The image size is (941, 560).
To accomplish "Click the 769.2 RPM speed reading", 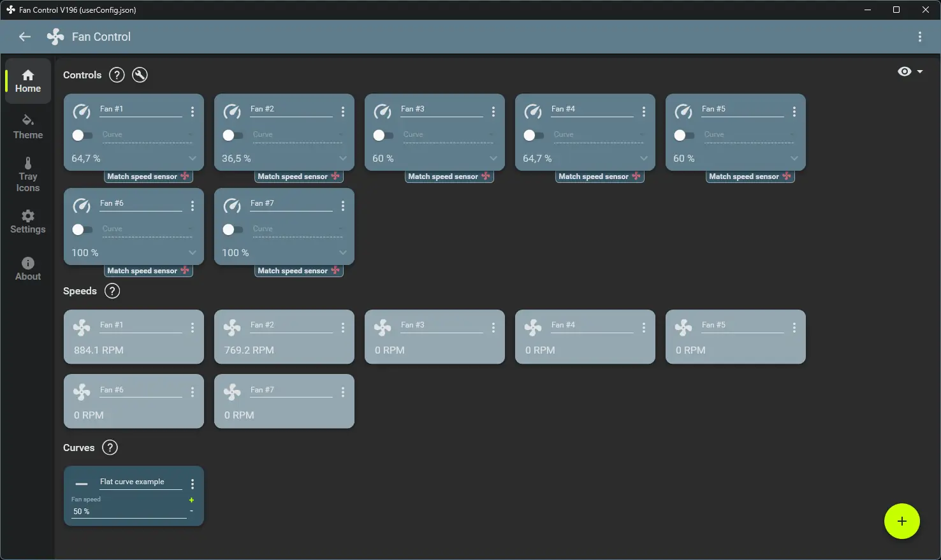I will tap(249, 350).
